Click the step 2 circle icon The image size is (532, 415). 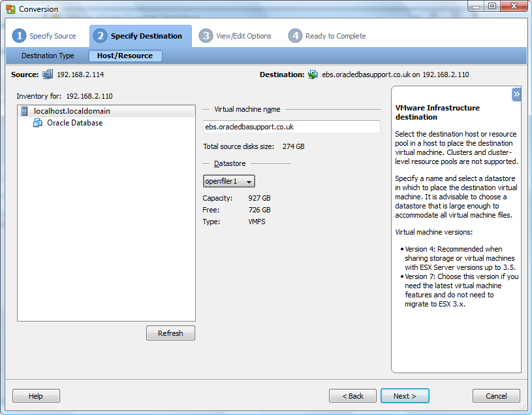point(101,36)
